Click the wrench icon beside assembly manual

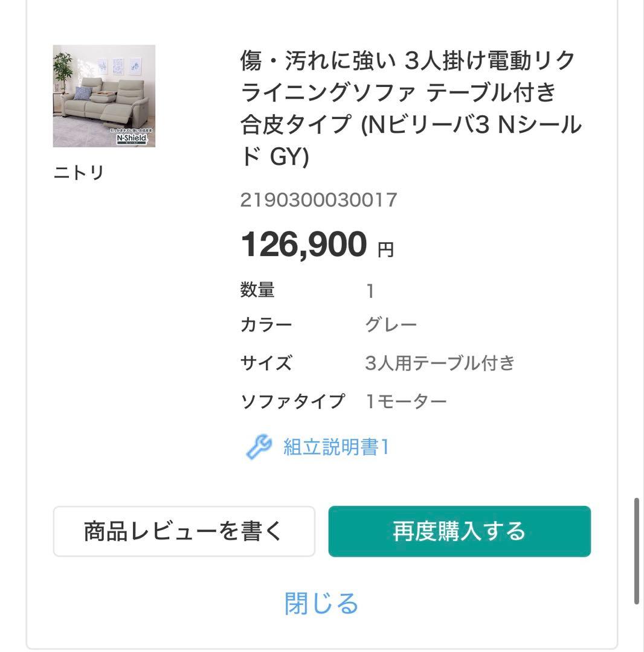[x=259, y=448]
